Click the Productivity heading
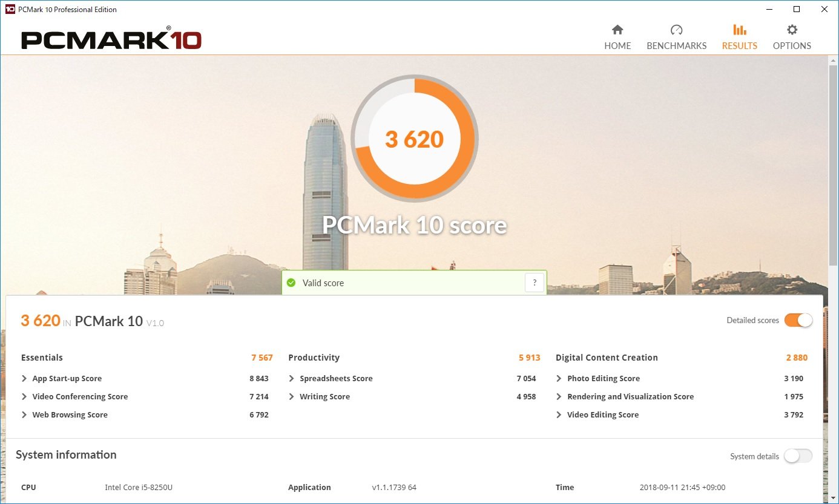Viewport: 839px width, 504px height. [x=314, y=358]
